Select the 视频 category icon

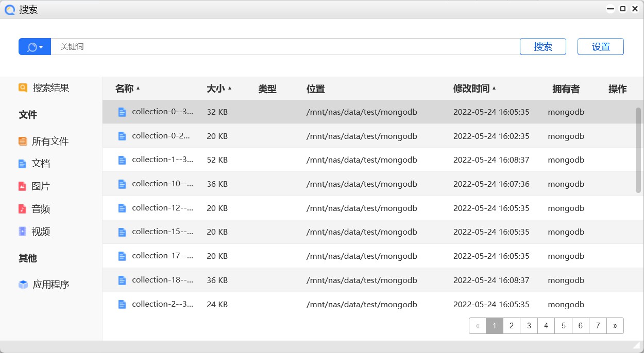coord(23,231)
